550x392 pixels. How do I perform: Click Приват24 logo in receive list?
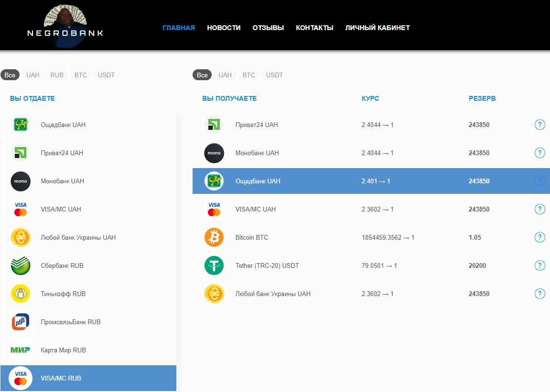214,125
